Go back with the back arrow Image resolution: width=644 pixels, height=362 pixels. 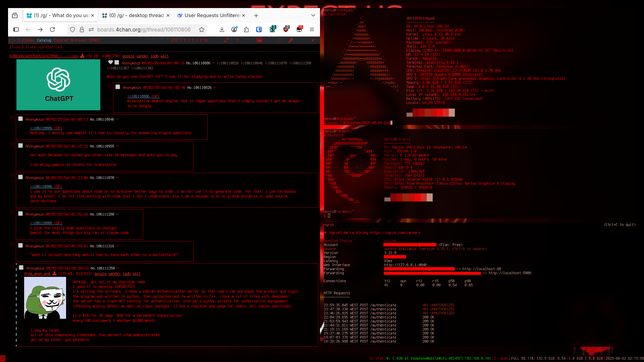coord(28,29)
